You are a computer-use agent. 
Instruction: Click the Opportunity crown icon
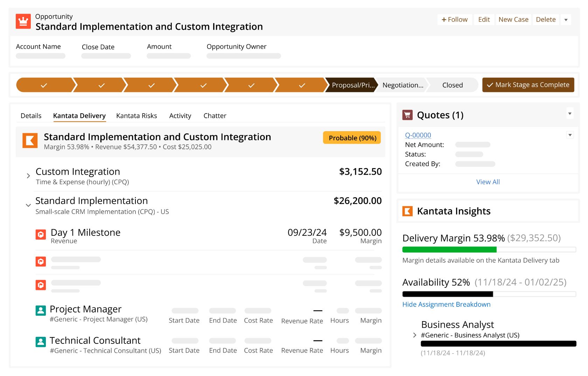coord(23,21)
